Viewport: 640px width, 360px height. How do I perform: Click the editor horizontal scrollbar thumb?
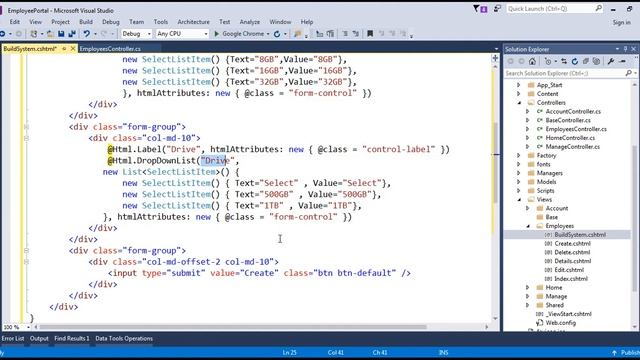[233, 327]
